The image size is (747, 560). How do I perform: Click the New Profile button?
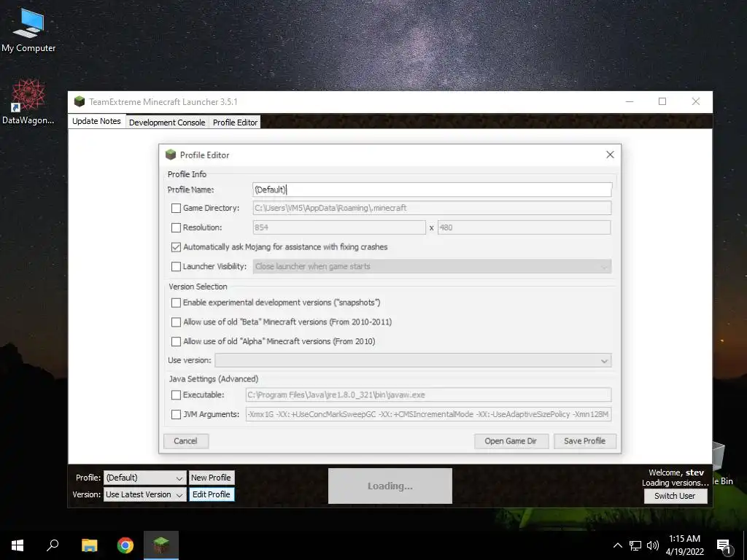coord(211,478)
